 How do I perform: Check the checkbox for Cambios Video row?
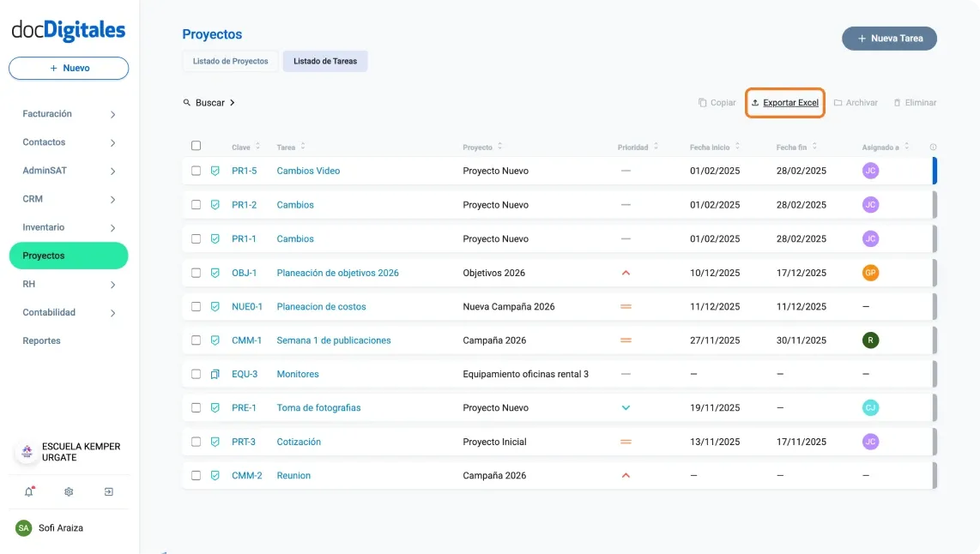[196, 171]
